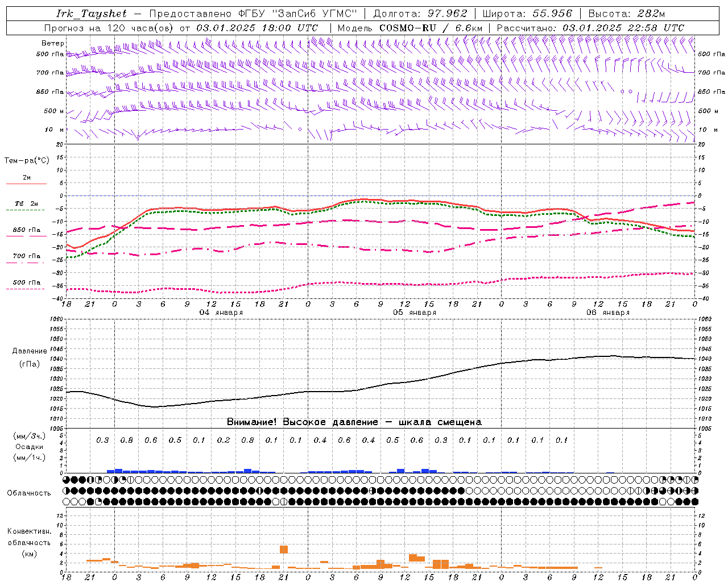The width and height of the screenshot is (728, 582).
Task: Click the 'Широта: 55.956' latitude value
Action: (x=527, y=14)
